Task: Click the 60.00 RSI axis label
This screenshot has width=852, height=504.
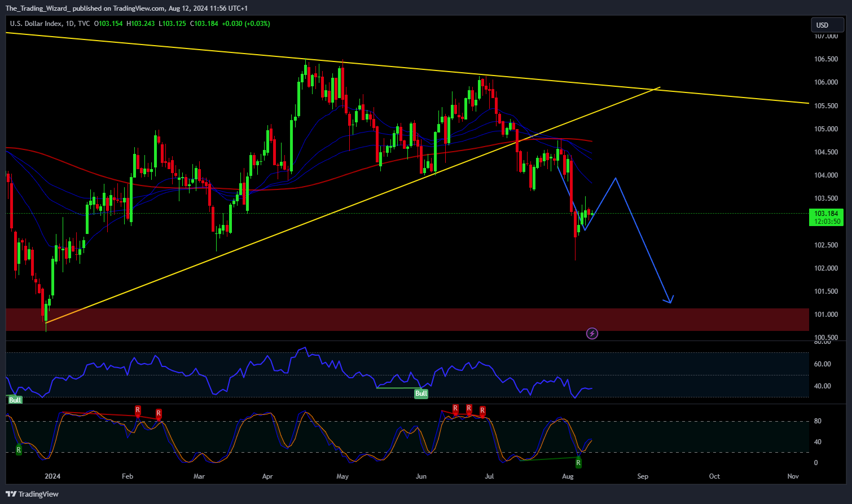Action: [823, 364]
